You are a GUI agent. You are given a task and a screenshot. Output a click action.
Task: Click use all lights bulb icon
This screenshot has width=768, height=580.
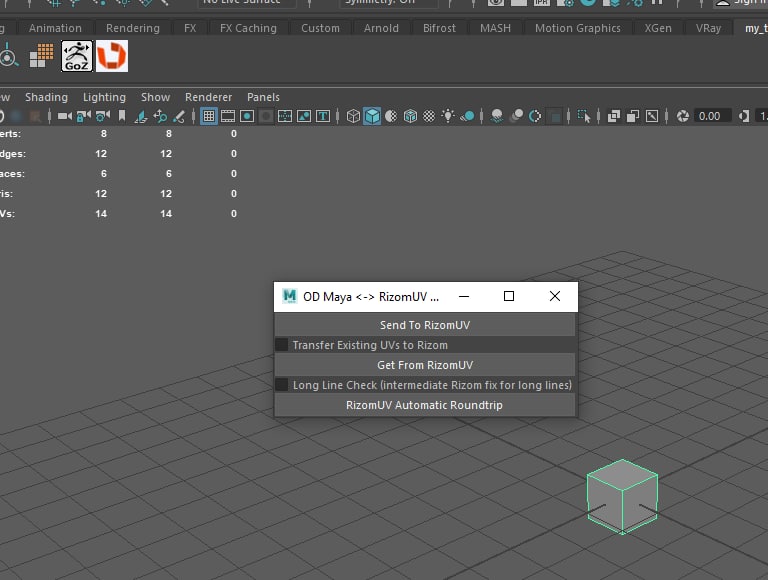[448, 116]
